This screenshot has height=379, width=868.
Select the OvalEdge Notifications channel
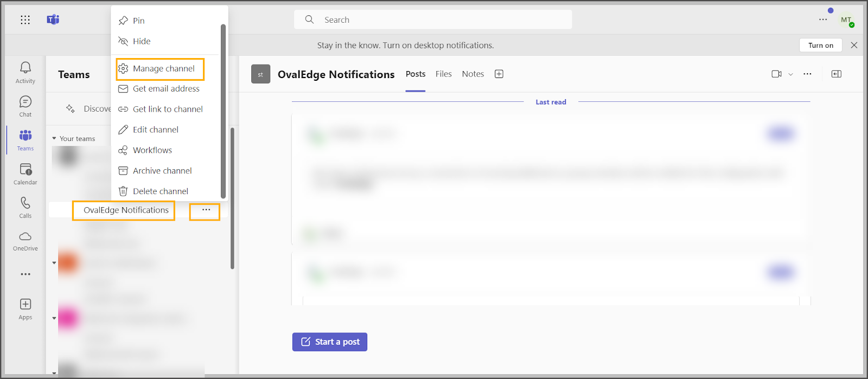point(126,210)
